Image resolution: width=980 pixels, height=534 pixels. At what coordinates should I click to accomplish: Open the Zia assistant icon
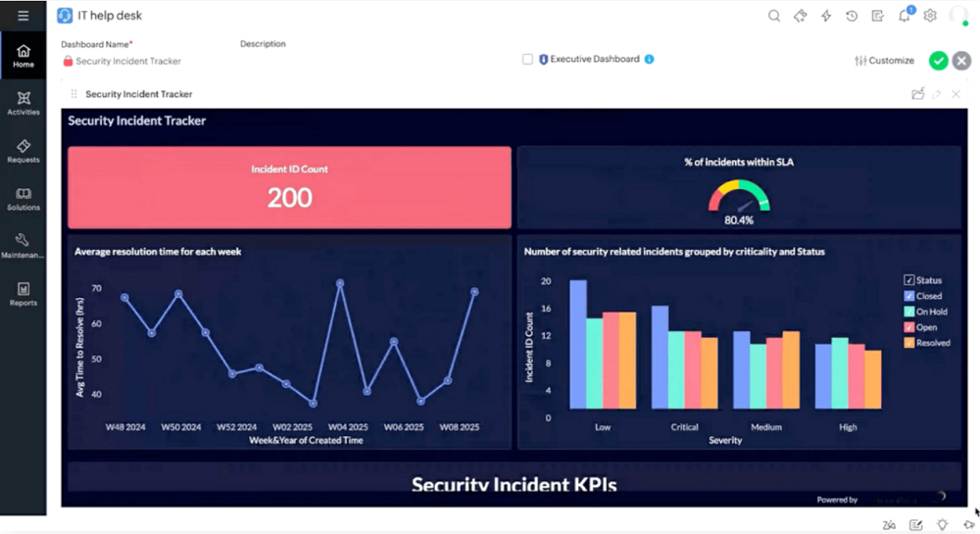[889, 524]
